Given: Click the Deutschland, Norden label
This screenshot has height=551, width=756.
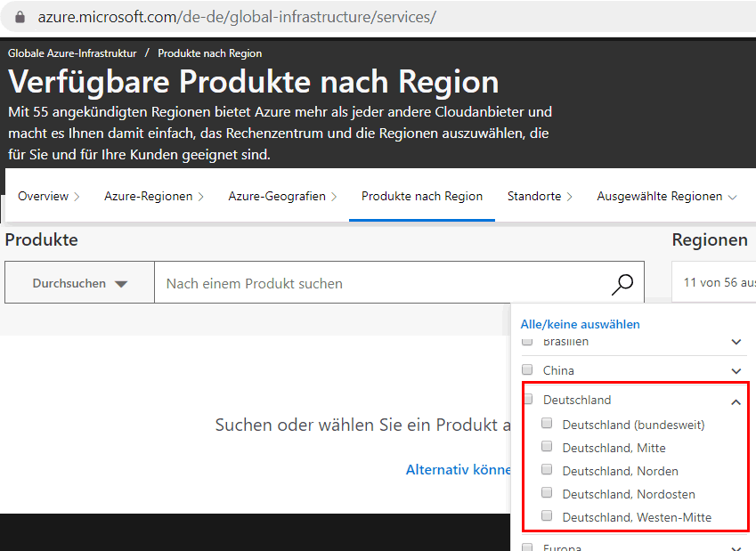Looking at the screenshot, I should (x=620, y=471).
